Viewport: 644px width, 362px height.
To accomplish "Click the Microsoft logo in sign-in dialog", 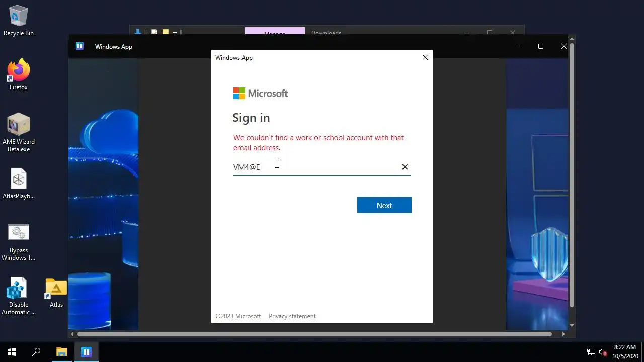I will pos(261,94).
